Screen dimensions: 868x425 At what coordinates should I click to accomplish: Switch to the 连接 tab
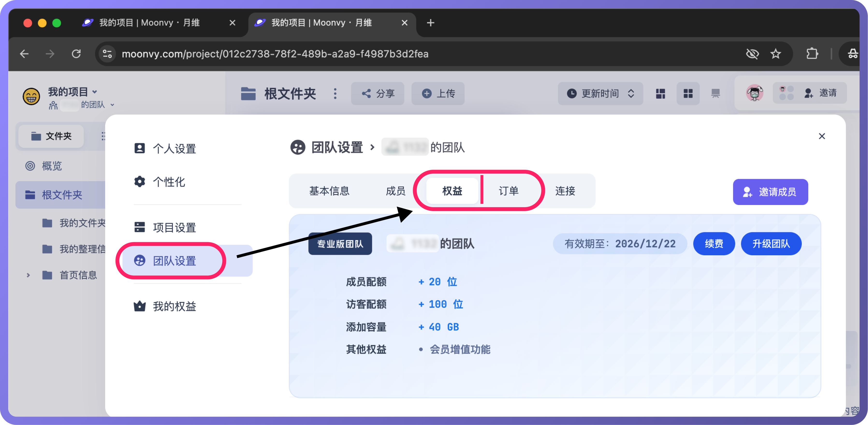click(565, 191)
